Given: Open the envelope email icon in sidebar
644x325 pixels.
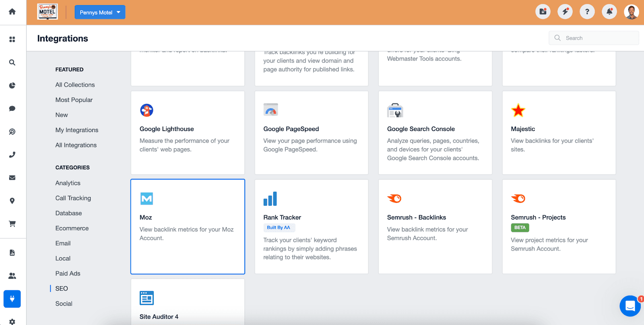Looking at the screenshot, I should click(x=12, y=178).
